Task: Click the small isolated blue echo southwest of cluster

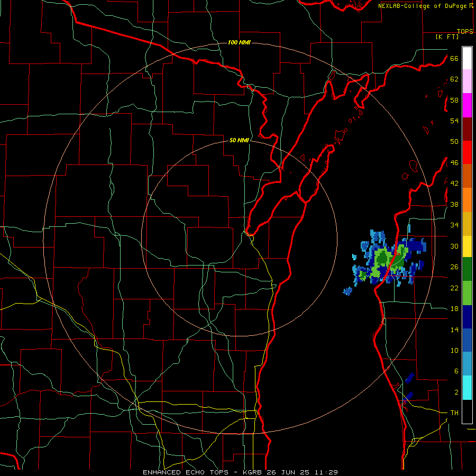Action: (x=347, y=291)
